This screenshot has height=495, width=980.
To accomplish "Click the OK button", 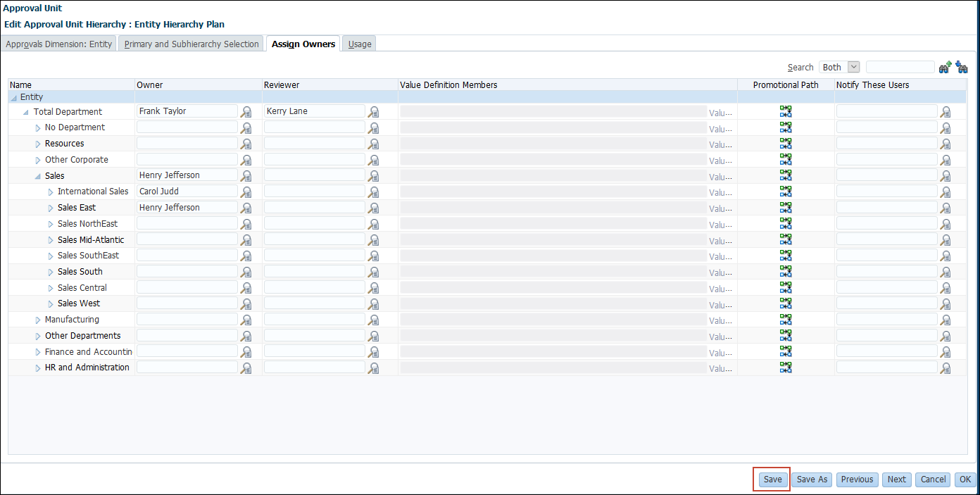I will [965, 480].
